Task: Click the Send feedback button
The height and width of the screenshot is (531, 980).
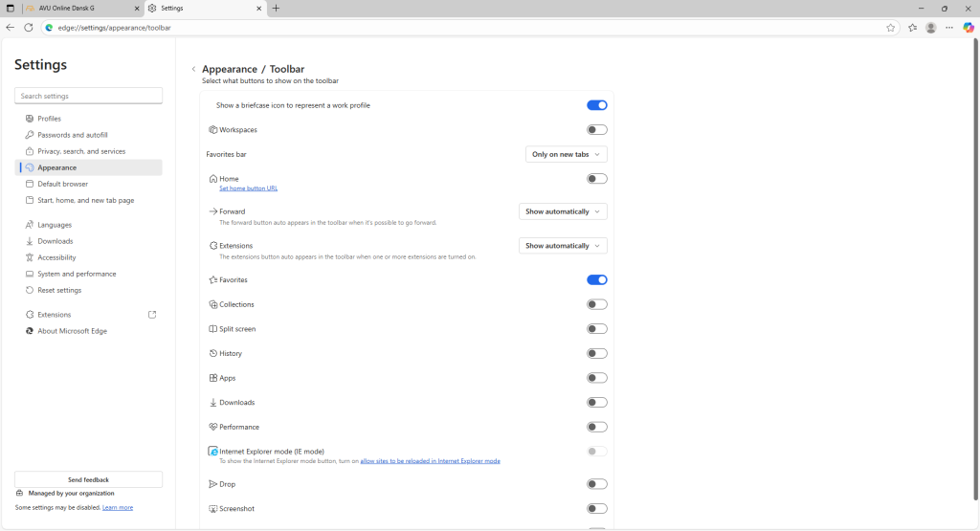Action: (88, 479)
